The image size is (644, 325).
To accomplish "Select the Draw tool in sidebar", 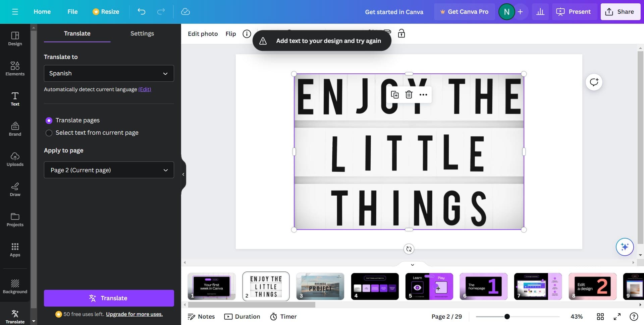I will pos(15,189).
